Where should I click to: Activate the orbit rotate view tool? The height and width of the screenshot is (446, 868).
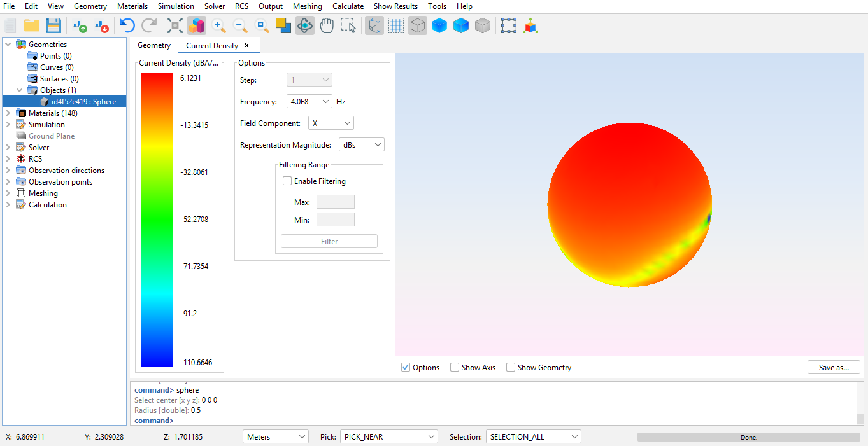click(x=305, y=25)
